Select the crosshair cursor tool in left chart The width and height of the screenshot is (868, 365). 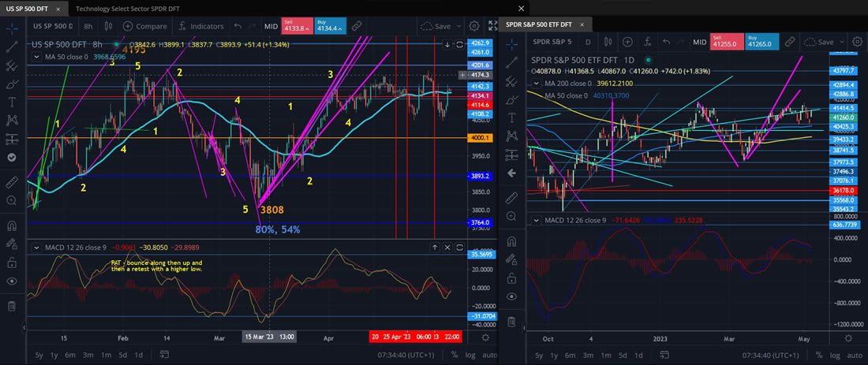pyautogui.click(x=12, y=28)
